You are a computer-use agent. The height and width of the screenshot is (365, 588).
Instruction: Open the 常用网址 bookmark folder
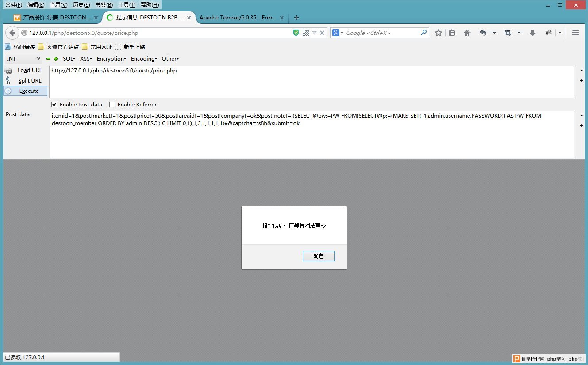pyautogui.click(x=97, y=47)
